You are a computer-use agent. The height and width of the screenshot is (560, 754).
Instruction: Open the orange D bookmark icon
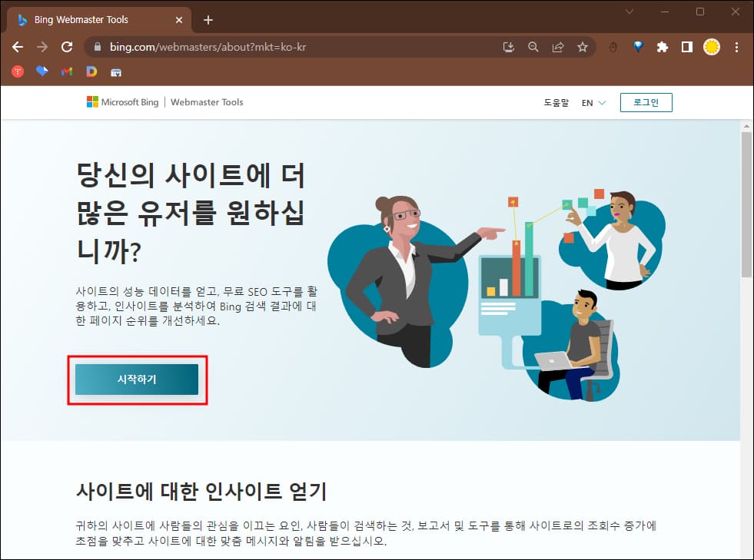[x=91, y=71]
